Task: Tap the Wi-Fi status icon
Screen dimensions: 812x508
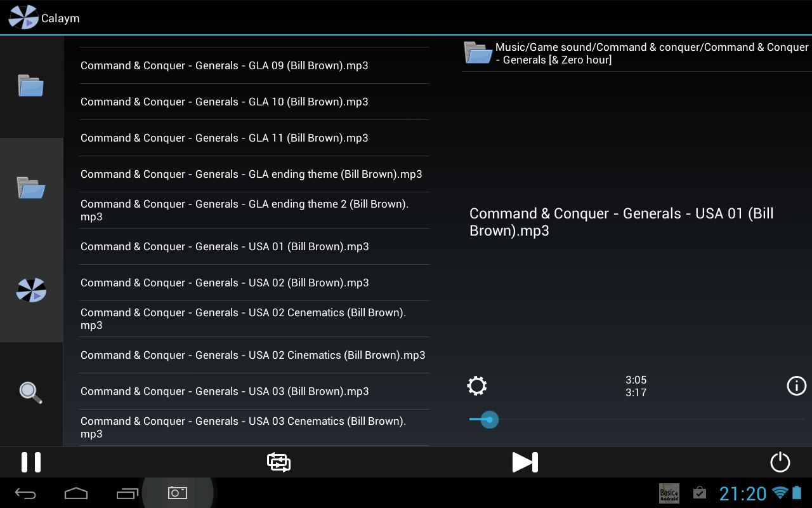Action: (780, 493)
